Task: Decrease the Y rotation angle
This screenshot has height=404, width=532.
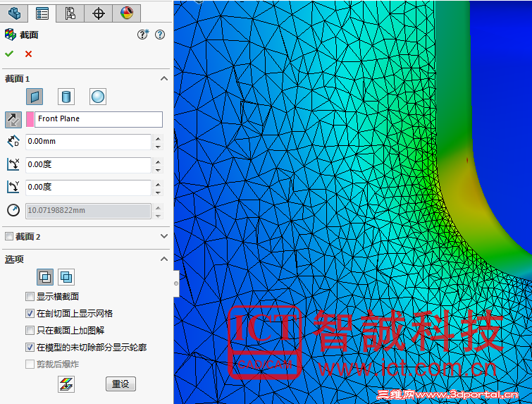Action: point(158,192)
